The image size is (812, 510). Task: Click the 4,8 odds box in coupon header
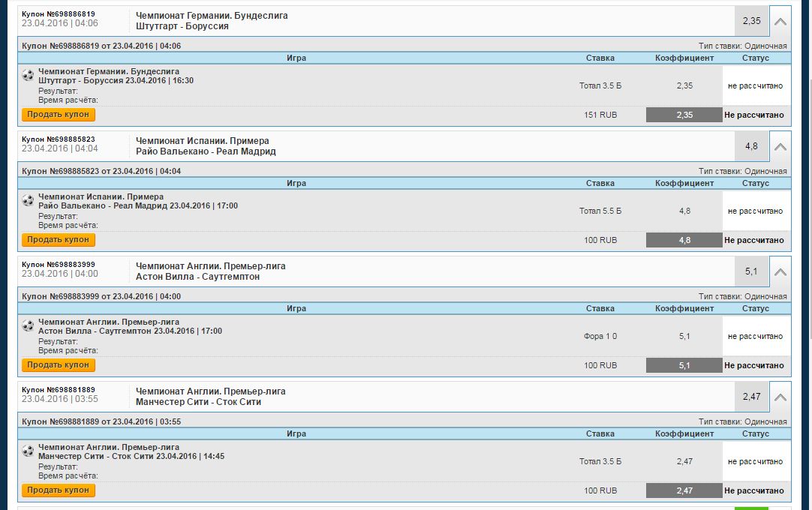pyautogui.click(x=751, y=146)
